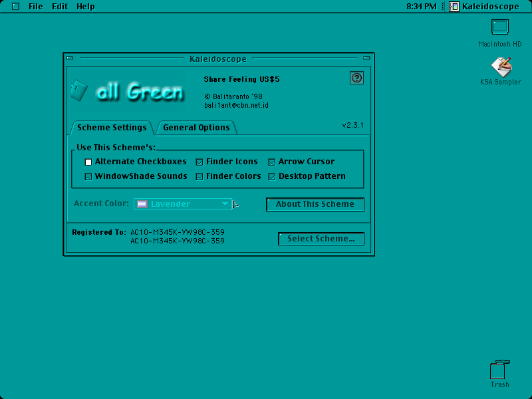Image resolution: width=532 pixels, height=399 pixels.
Task: Click the Lavender color swatch
Action: click(142, 204)
